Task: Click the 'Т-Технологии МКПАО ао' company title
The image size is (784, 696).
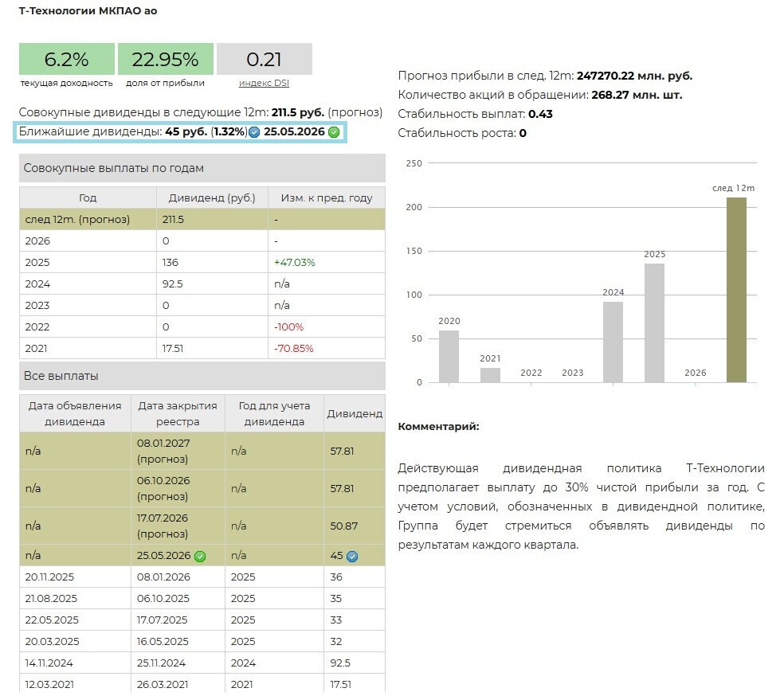Action: tap(86, 11)
